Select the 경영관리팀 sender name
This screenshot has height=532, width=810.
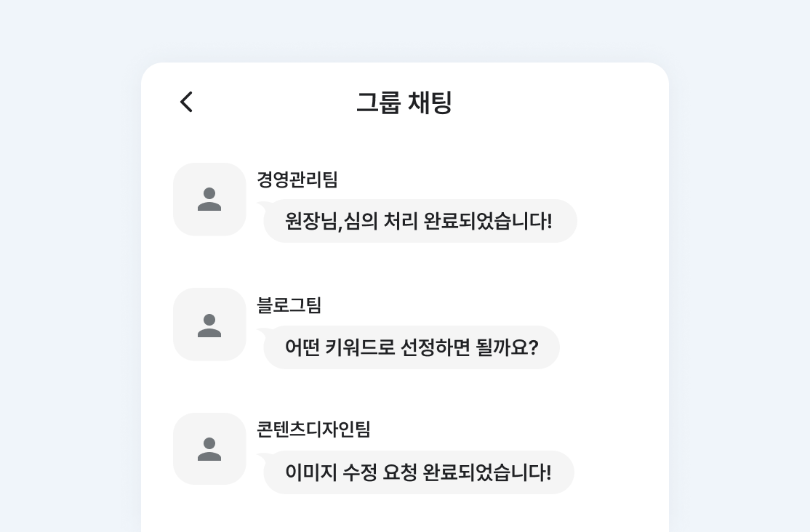[x=297, y=179]
